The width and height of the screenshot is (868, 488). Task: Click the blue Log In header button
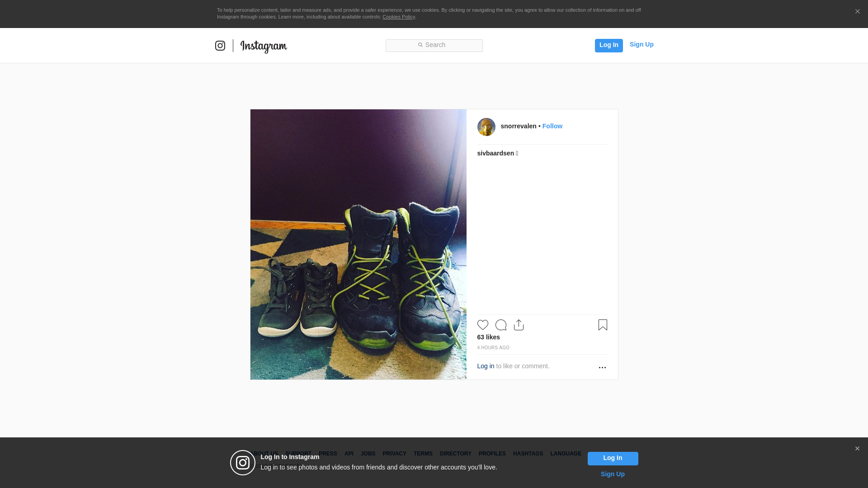click(609, 45)
